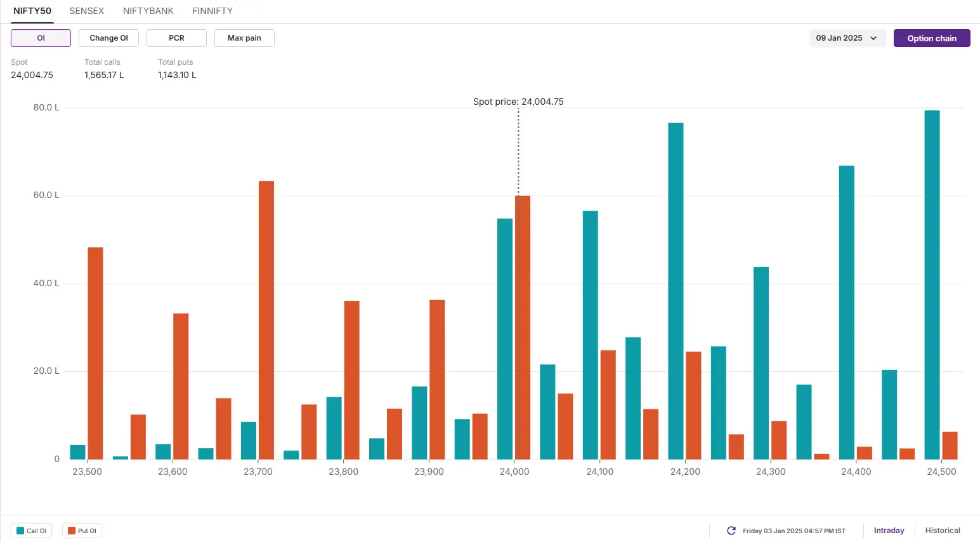Click the 24,400 call OI bar
Viewport: 980px width, 542px height.
(x=847, y=312)
